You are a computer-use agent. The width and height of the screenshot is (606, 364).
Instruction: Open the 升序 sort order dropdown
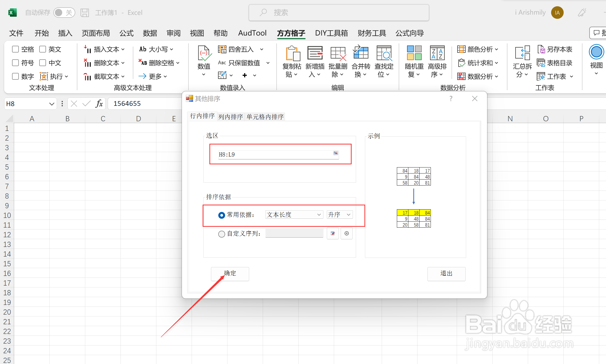339,214
